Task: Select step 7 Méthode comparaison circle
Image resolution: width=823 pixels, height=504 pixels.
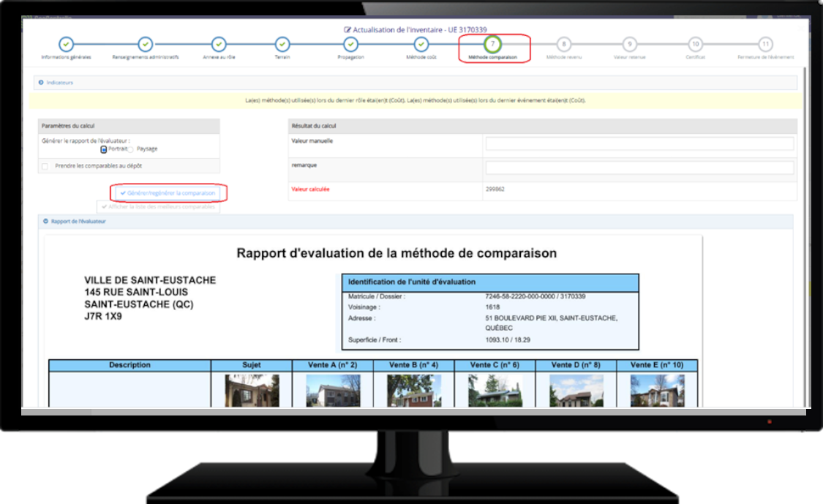Action: pos(492,44)
